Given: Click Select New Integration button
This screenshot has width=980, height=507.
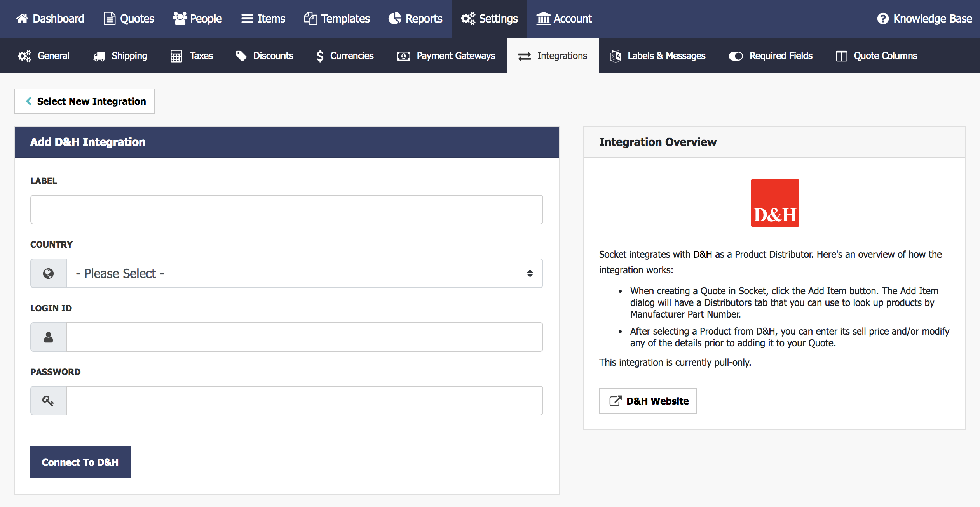Looking at the screenshot, I should pyautogui.click(x=84, y=101).
